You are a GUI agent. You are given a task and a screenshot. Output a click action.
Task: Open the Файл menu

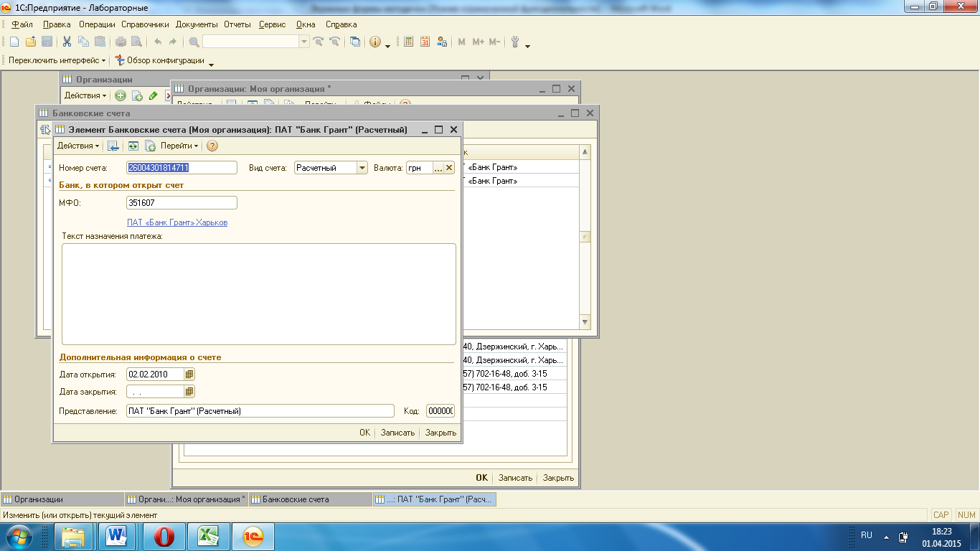click(x=22, y=24)
